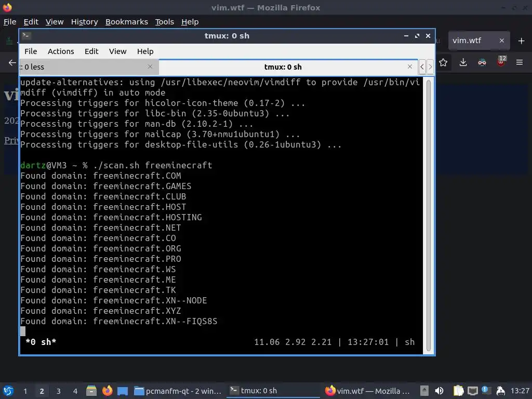Click the 'freeminecraft.ORG' output line
532x399 pixels.
point(101,248)
